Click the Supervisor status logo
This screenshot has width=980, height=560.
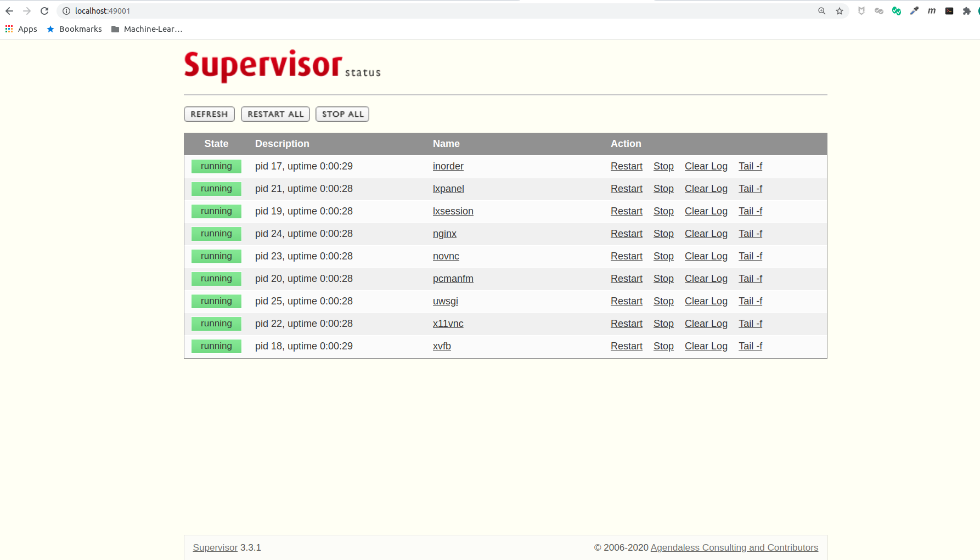pos(282,66)
